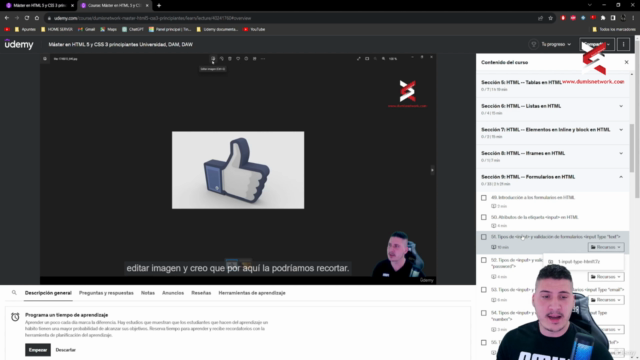This screenshot has width=640, height=360.
Task: Click the course title Máster en HTML 5 y CSS 3
Action: [x=120, y=44]
